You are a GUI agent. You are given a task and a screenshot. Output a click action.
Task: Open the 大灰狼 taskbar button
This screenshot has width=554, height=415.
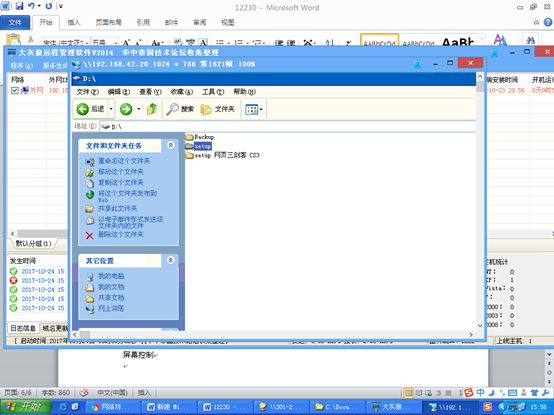coord(394,407)
